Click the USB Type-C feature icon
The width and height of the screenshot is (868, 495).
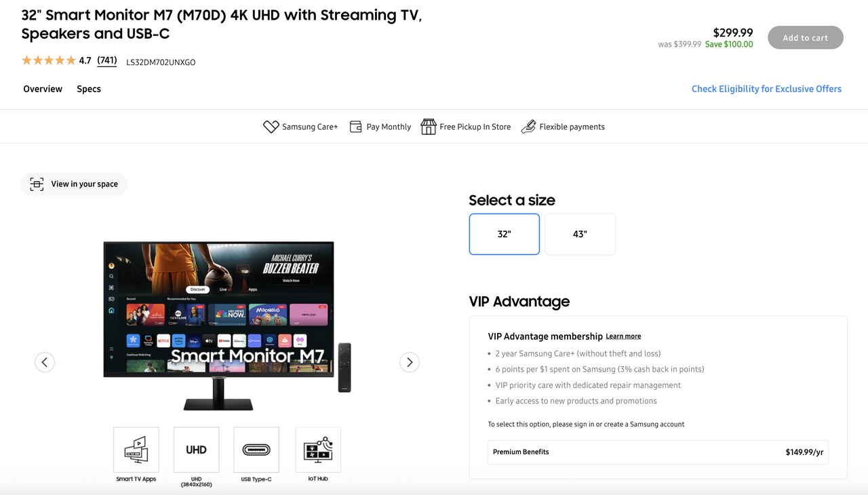[256, 450]
